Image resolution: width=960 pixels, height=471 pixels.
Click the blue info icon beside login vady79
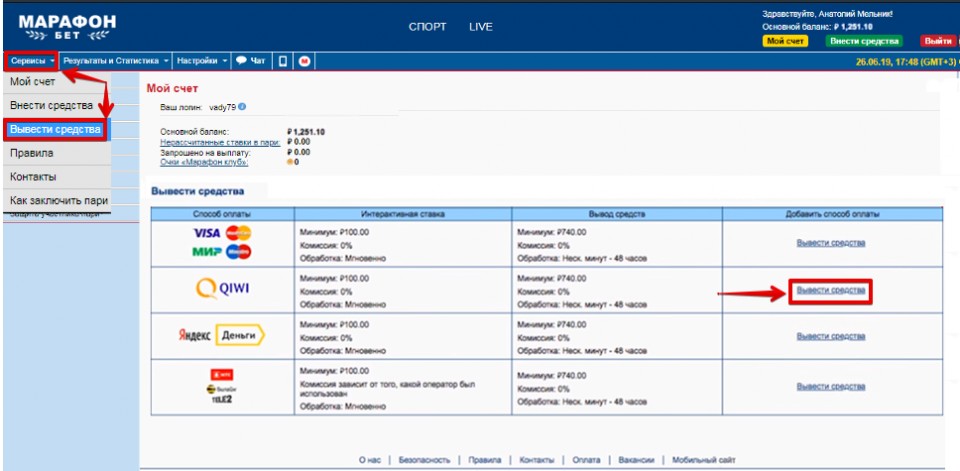click(242, 107)
